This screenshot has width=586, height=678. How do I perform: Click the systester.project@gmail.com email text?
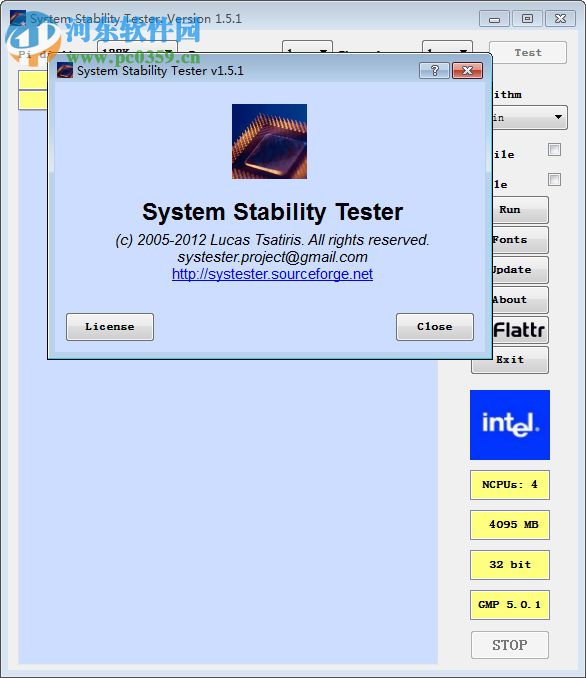pos(272,257)
